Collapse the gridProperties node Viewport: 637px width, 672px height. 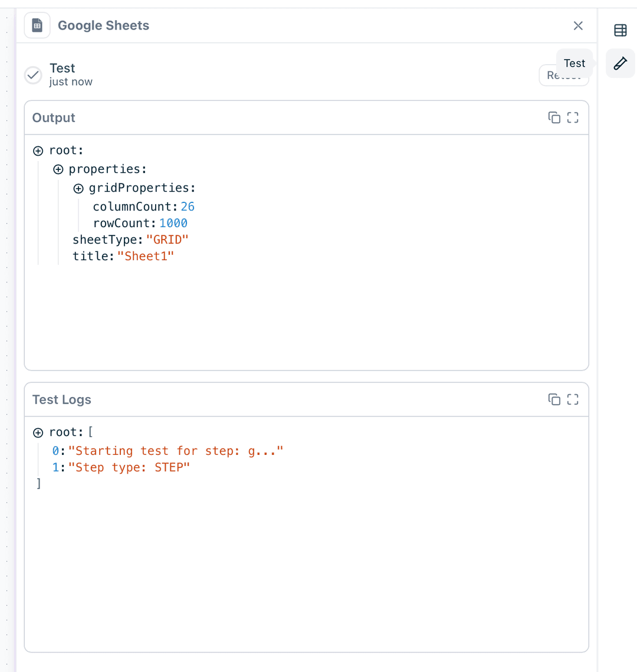78,189
